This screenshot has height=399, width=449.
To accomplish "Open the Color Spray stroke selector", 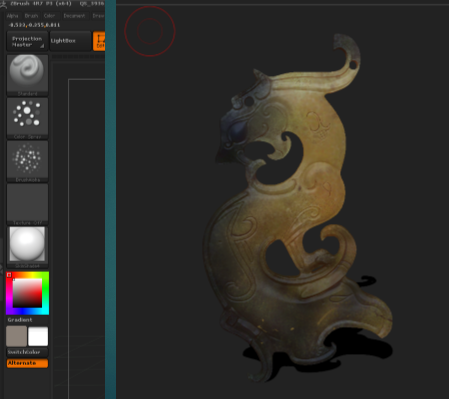I will coord(27,118).
